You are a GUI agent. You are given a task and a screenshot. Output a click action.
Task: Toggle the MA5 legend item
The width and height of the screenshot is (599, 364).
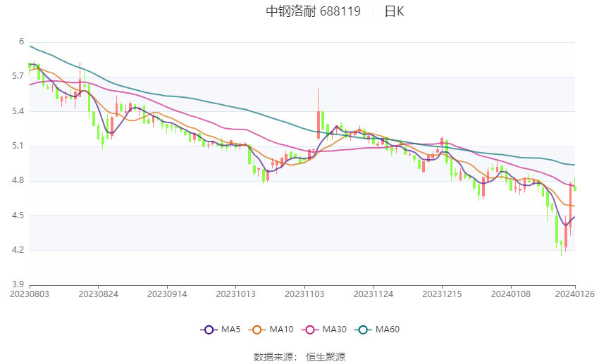[x=221, y=330]
